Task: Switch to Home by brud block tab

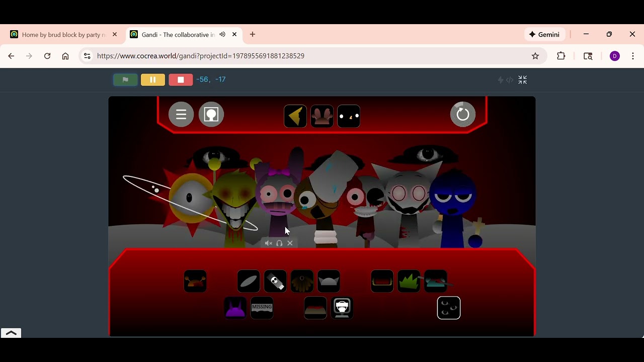Action: pos(63,35)
